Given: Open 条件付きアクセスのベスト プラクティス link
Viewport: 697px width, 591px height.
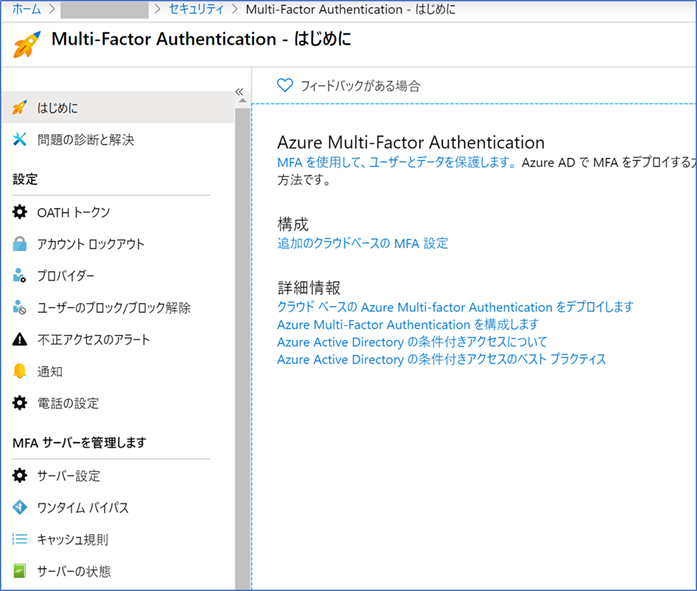Looking at the screenshot, I should pyautogui.click(x=441, y=359).
